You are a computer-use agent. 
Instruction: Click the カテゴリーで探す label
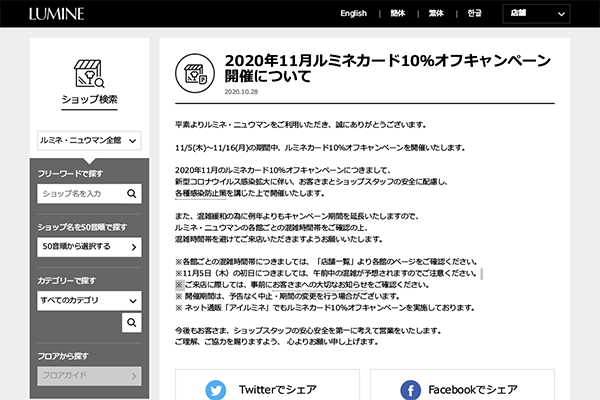pyautogui.click(x=67, y=281)
